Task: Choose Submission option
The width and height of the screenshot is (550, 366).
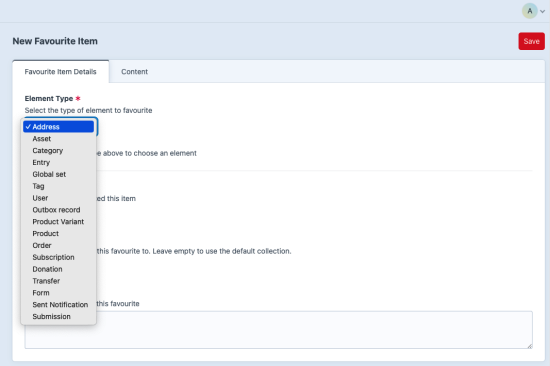Action: click(59, 317)
